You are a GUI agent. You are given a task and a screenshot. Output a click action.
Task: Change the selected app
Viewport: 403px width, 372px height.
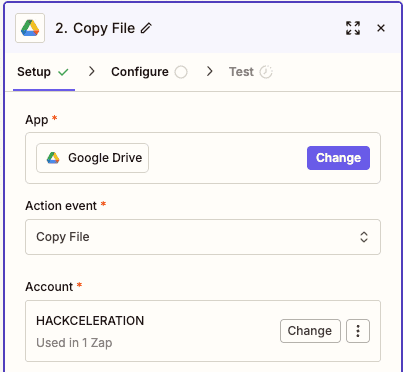[338, 158]
